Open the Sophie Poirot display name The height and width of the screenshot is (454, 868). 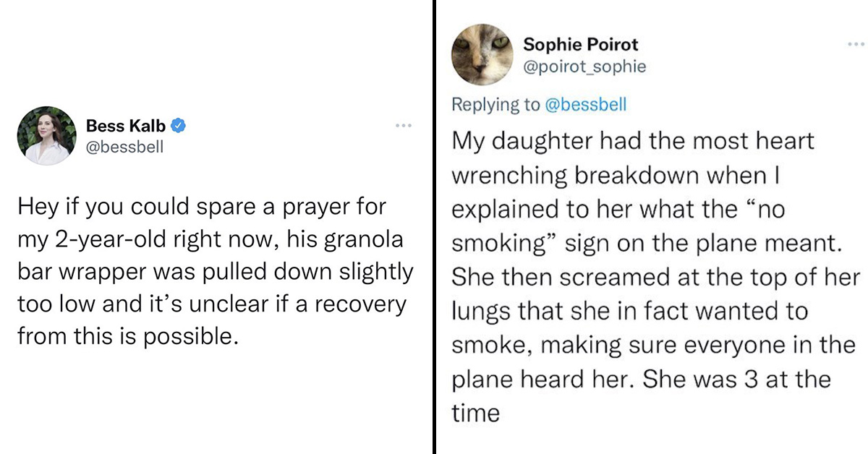click(581, 44)
